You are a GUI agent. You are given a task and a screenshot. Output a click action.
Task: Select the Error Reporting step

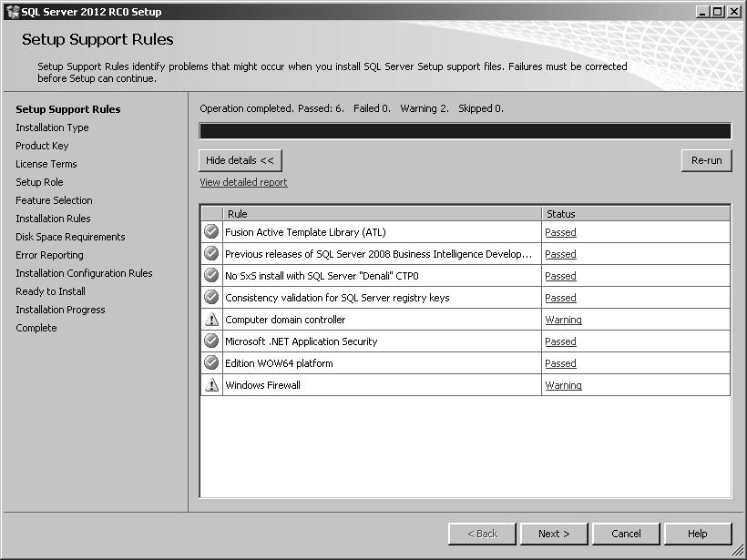coord(49,255)
